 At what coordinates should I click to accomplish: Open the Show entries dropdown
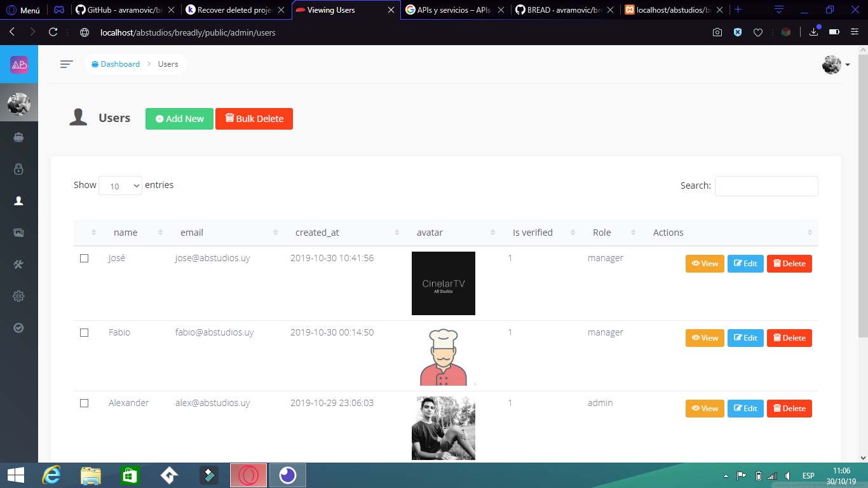(120, 185)
